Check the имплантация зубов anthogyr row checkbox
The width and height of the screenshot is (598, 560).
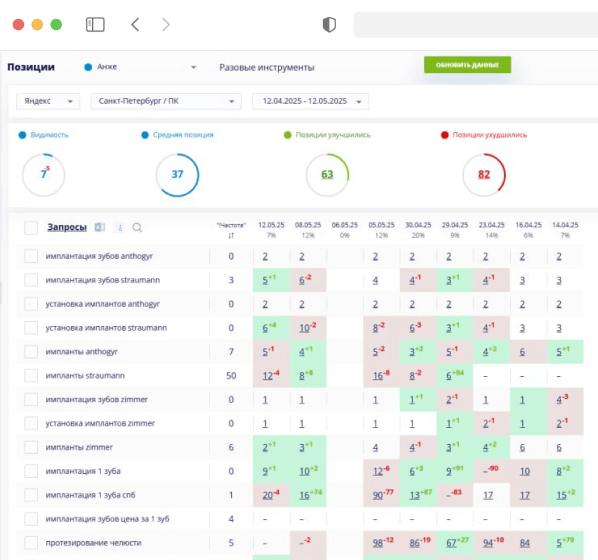(31, 256)
